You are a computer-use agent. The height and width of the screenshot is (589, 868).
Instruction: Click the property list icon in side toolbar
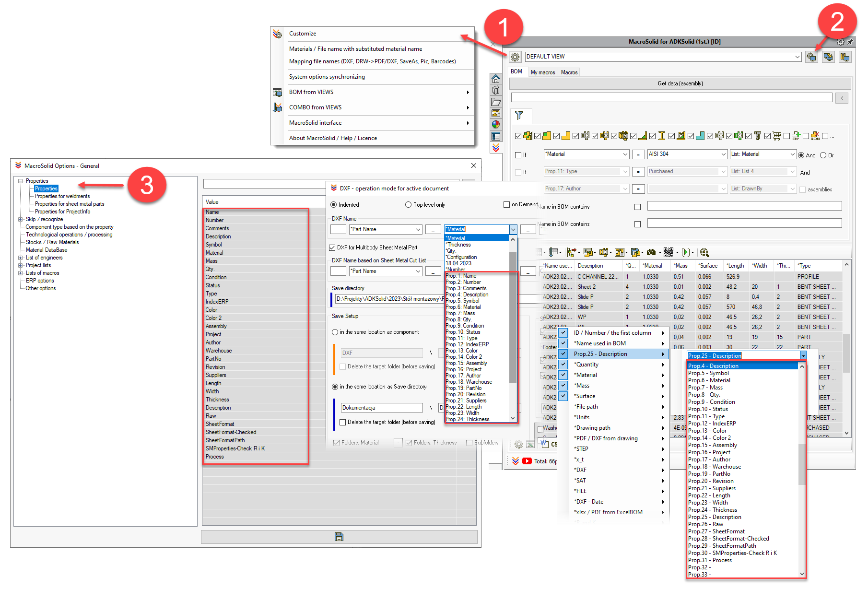(496, 136)
